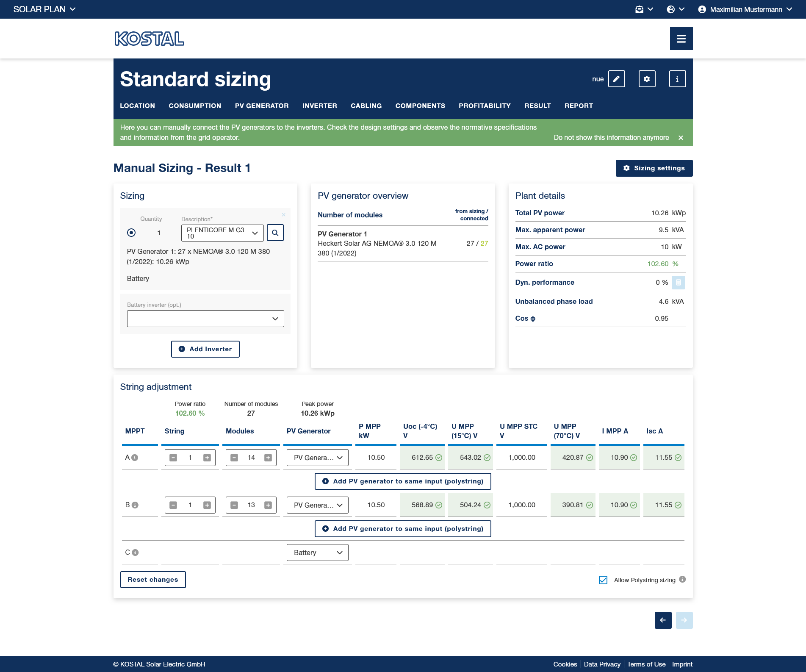Viewport: 806px width, 672px height.
Task: Go forward with right arrow button
Action: click(x=684, y=620)
